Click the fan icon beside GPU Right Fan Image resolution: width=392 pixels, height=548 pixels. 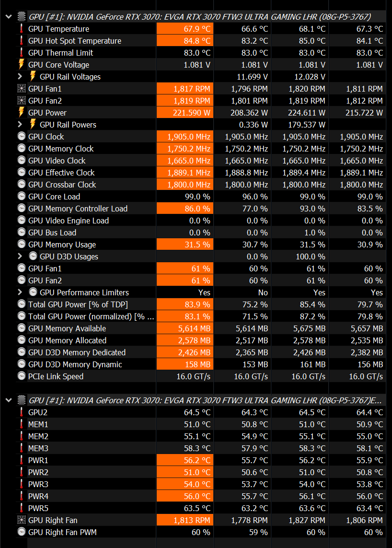(x=22, y=520)
